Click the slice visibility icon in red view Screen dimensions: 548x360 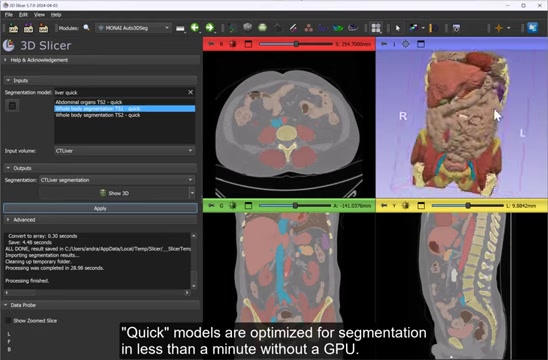click(x=233, y=44)
